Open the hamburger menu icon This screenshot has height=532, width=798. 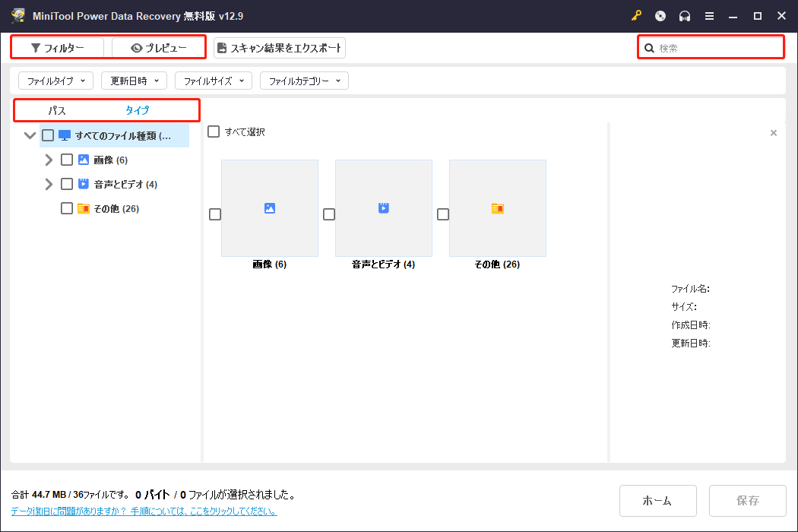coord(709,16)
